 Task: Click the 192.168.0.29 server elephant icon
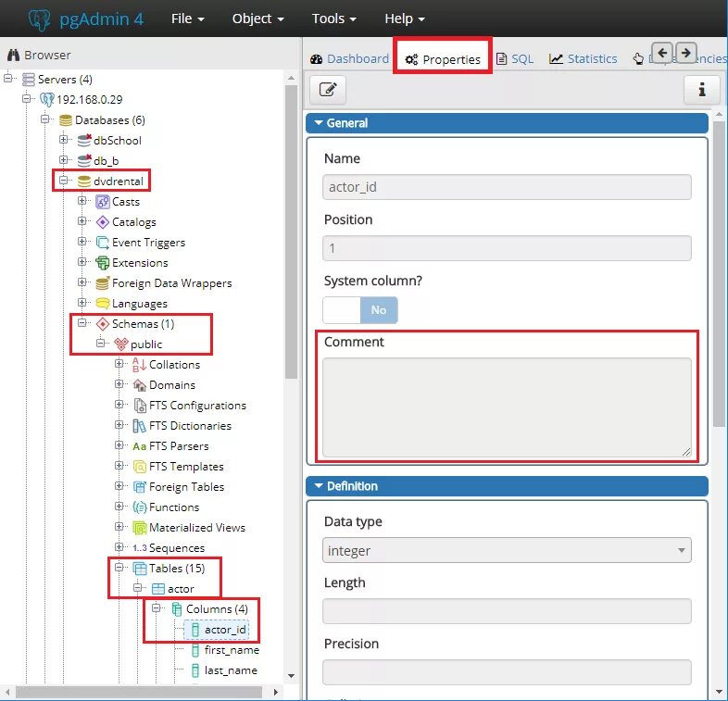point(47,99)
